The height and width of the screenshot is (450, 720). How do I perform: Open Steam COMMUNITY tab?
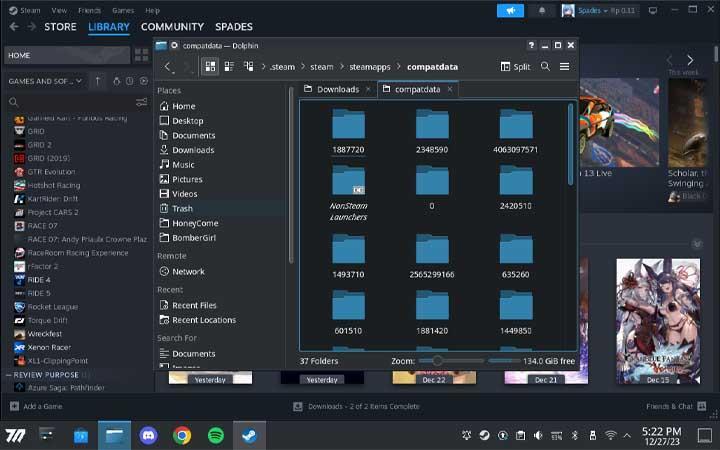click(172, 27)
